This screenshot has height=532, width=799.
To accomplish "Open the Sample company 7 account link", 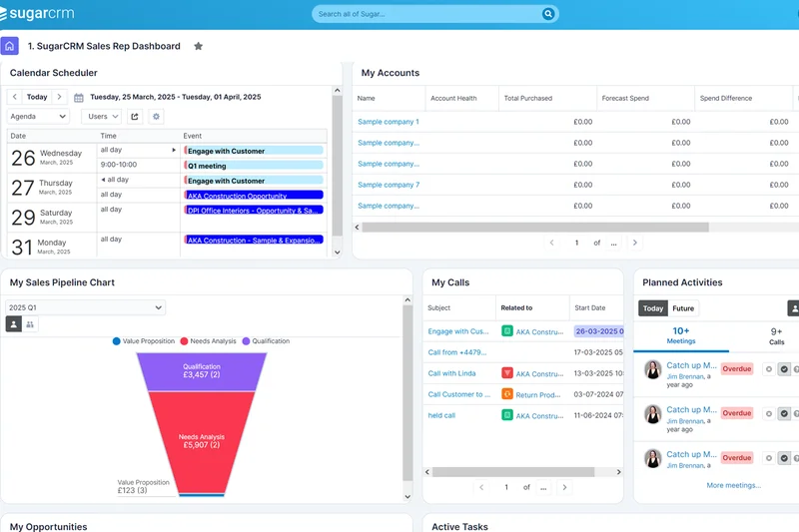I will (389, 185).
